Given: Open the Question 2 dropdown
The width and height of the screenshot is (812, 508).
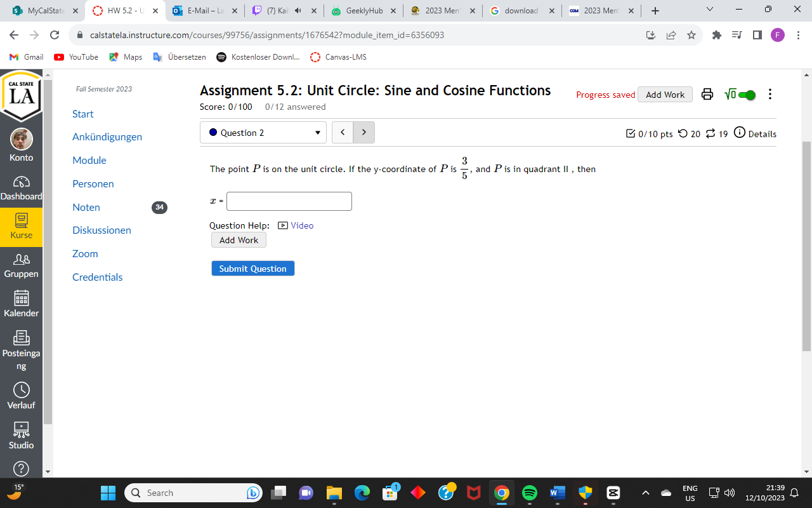Looking at the screenshot, I should click(x=263, y=132).
